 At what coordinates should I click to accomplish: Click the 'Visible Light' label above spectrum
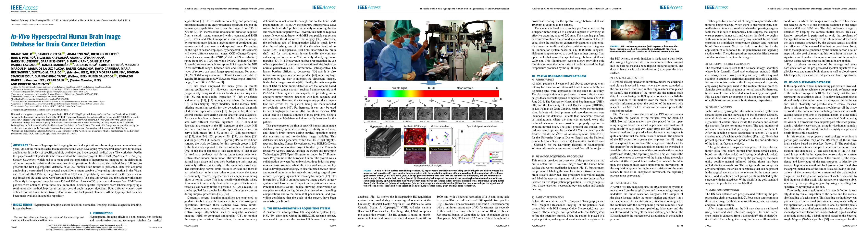[x=400, y=88]
